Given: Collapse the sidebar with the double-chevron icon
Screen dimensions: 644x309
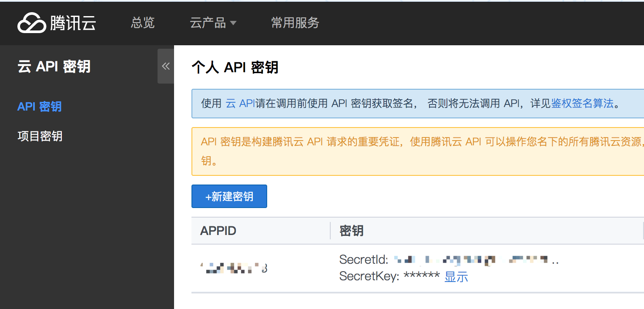Looking at the screenshot, I should tap(166, 66).
